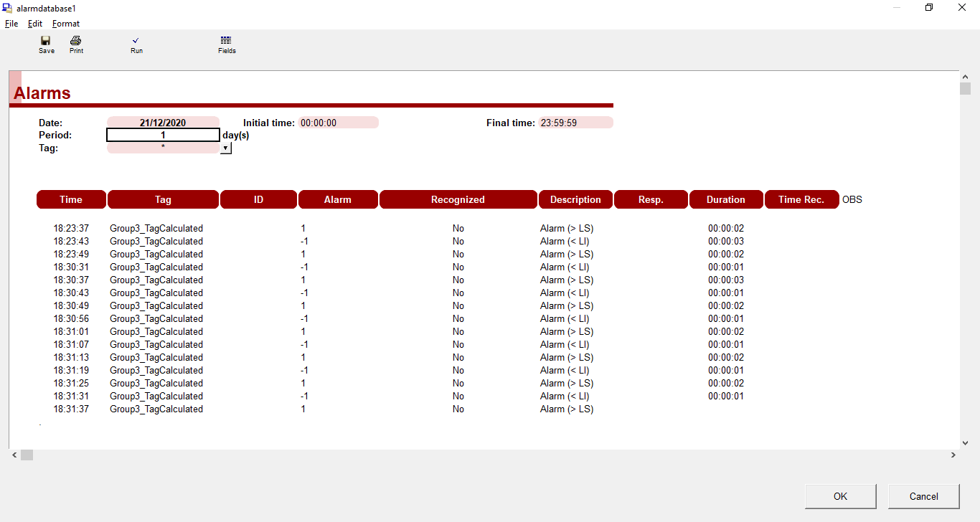This screenshot has width=980, height=522.
Task: Click the Alarms report title
Action: pyautogui.click(x=42, y=93)
